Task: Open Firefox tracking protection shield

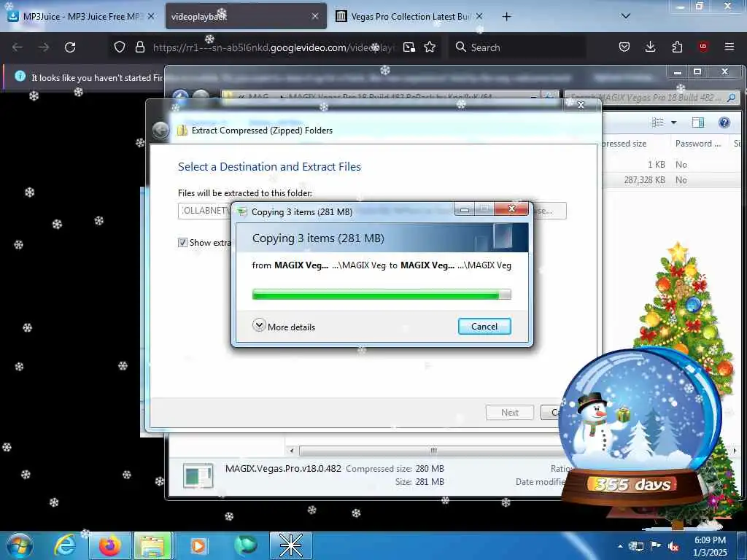Action: 120,47
